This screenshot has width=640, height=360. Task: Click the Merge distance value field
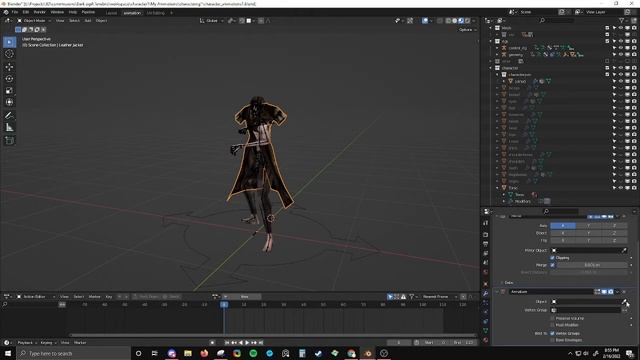click(592, 265)
